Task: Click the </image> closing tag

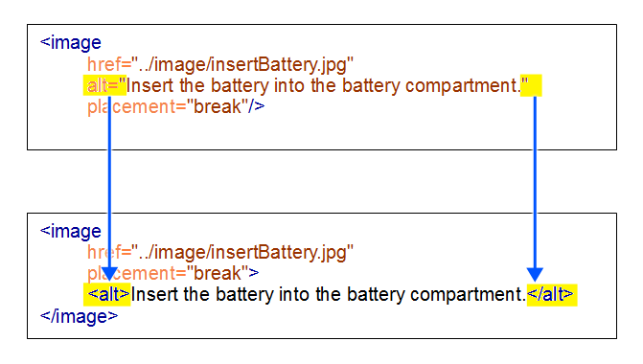Action: coord(79,316)
